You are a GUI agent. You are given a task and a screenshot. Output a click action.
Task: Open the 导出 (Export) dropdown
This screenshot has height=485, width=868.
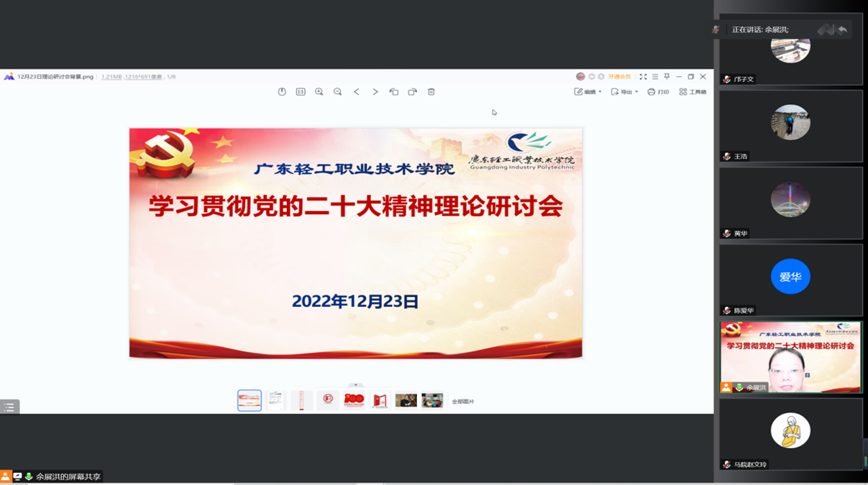click(624, 92)
